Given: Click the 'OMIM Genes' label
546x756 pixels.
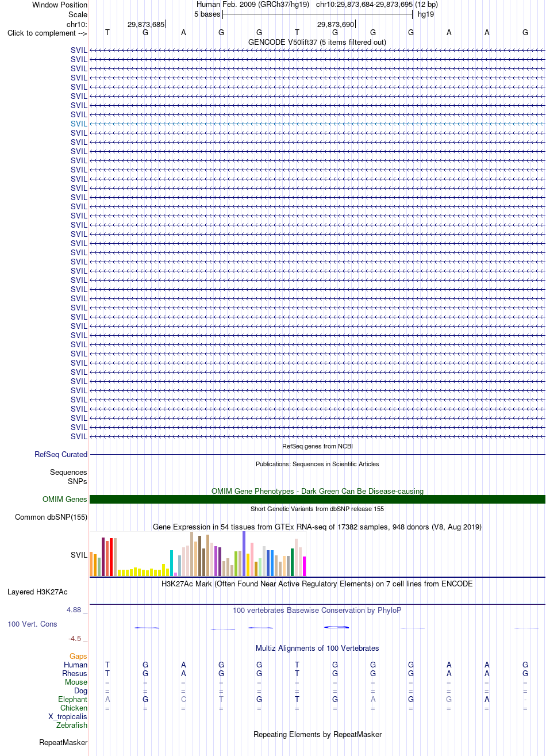Looking at the screenshot, I should (65, 499).
